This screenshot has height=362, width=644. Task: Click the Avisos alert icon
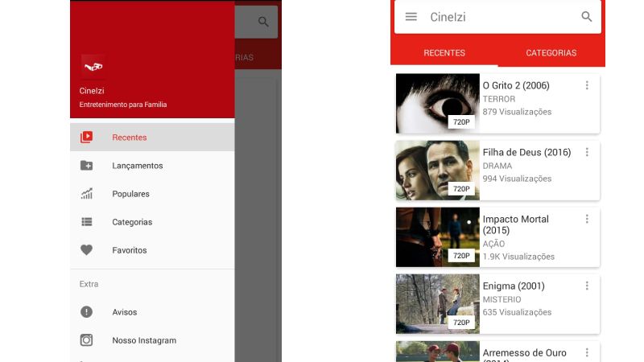coord(87,312)
